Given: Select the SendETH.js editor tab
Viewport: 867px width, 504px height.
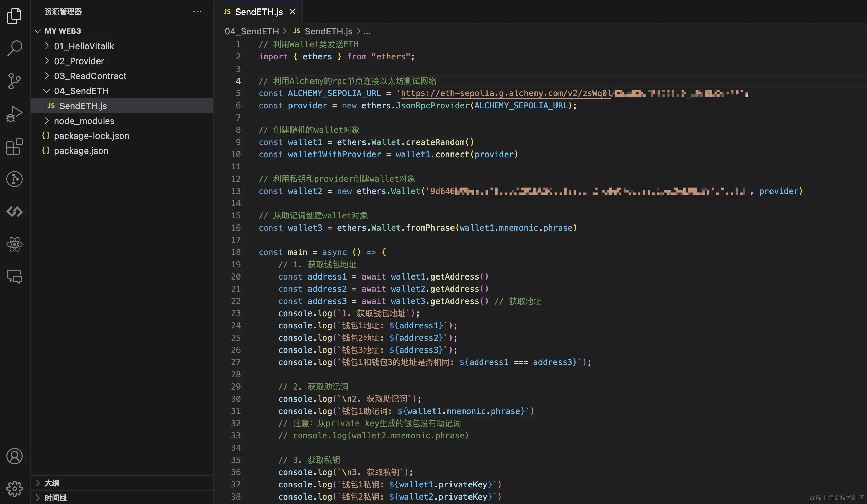Looking at the screenshot, I should click(258, 12).
